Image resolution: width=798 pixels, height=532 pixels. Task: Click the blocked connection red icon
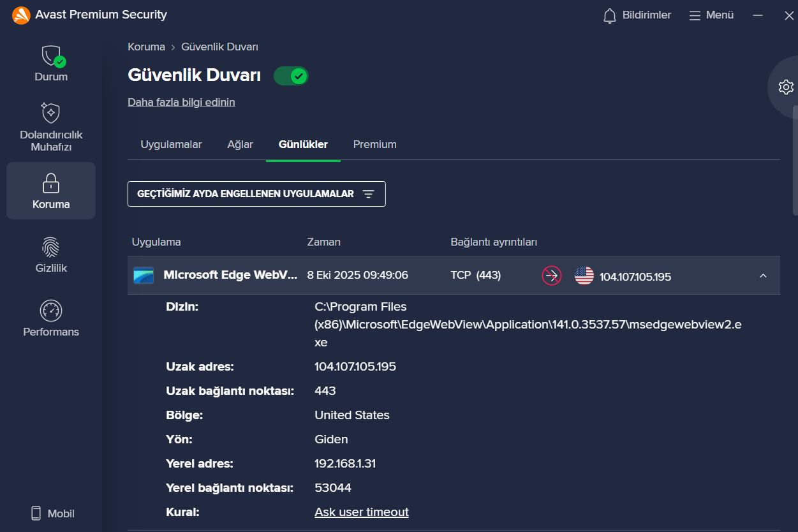tap(551, 276)
